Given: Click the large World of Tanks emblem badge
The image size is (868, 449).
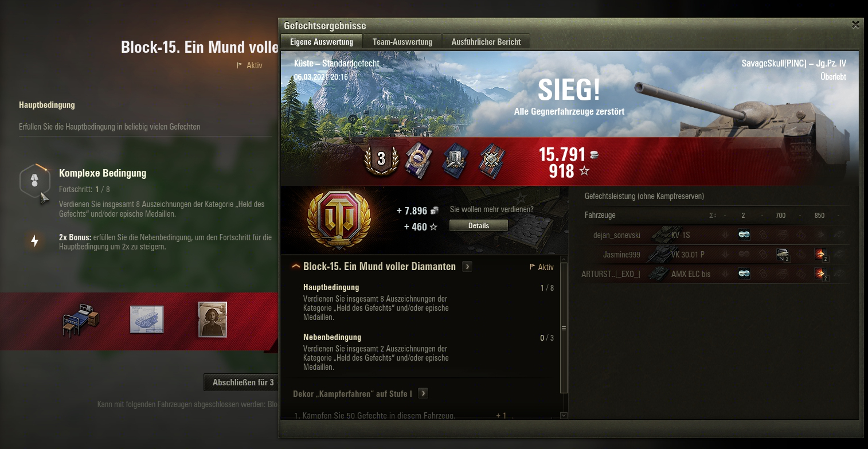Looking at the screenshot, I should coord(339,219).
